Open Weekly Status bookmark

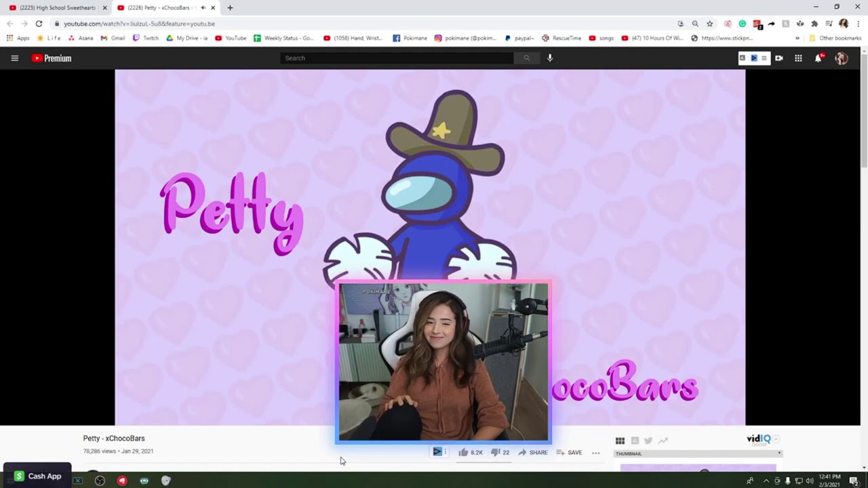tap(283, 38)
